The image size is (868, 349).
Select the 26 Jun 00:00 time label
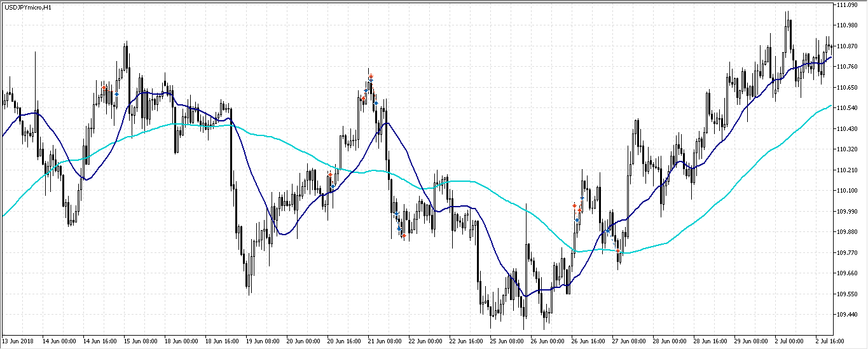coord(548,341)
